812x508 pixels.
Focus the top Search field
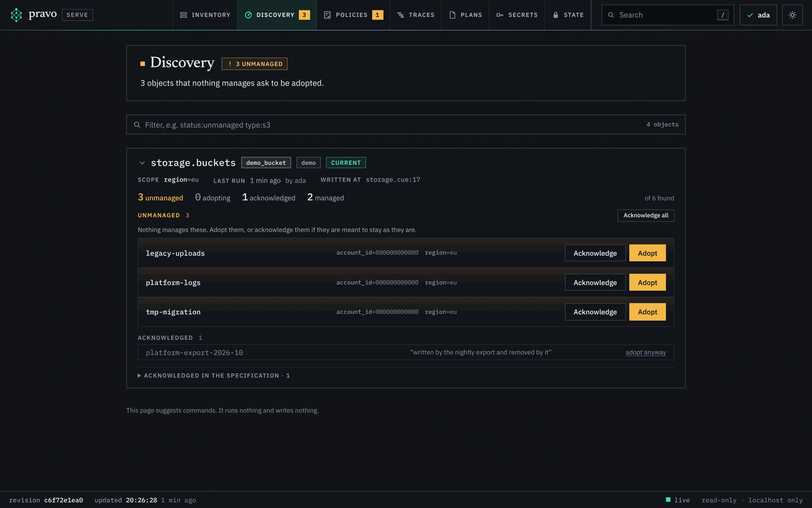coord(667,15)
